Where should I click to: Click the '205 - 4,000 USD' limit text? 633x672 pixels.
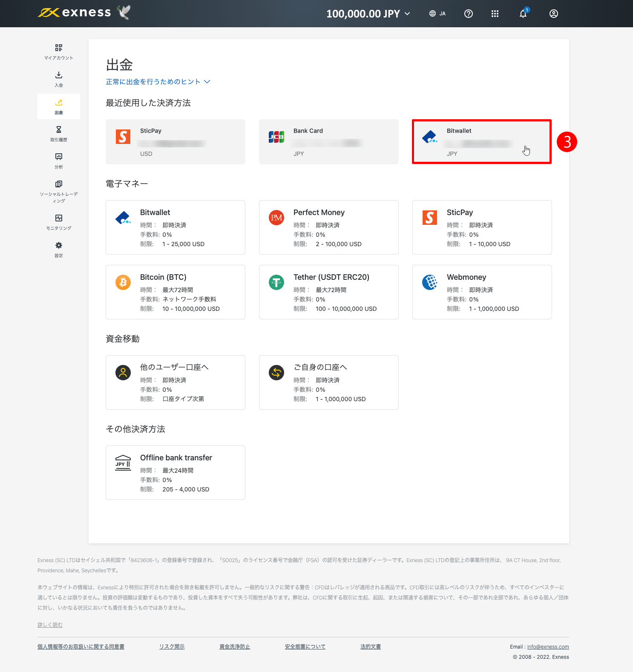(186, 489)
